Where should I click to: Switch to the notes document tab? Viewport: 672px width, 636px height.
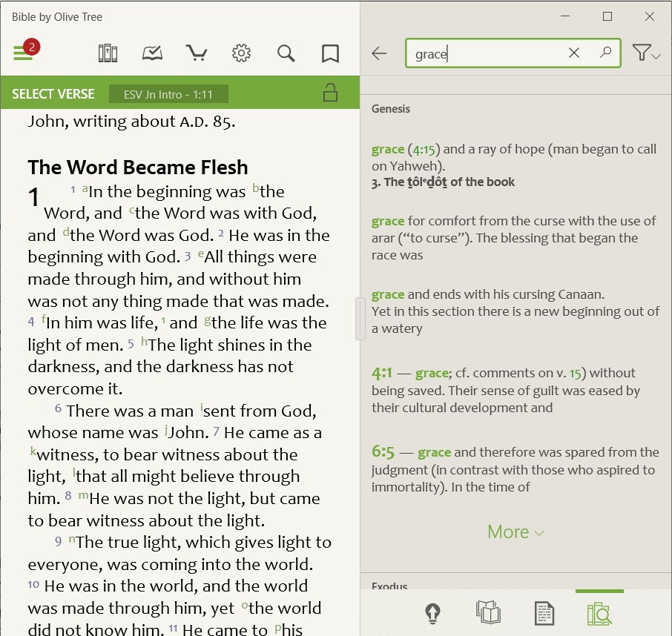pyautogui.click(x=544, y=613)
